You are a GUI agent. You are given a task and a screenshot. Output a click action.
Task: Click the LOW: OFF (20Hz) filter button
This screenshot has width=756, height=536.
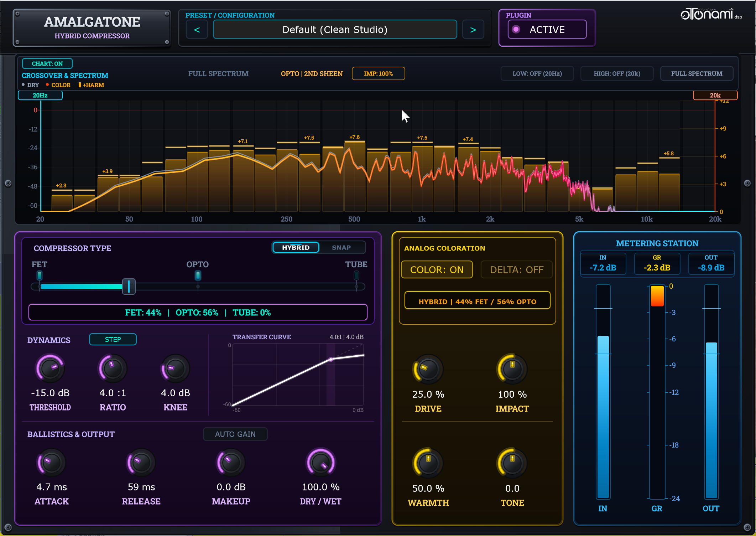point(537,73)
